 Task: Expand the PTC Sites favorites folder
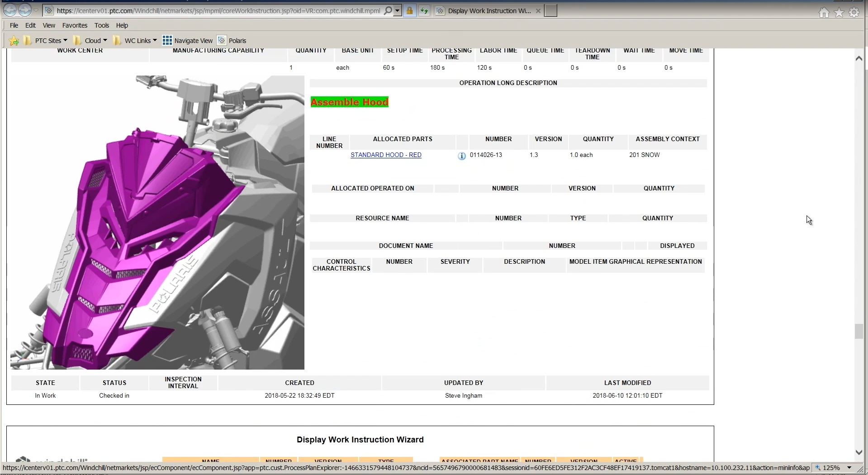(45, 41)
